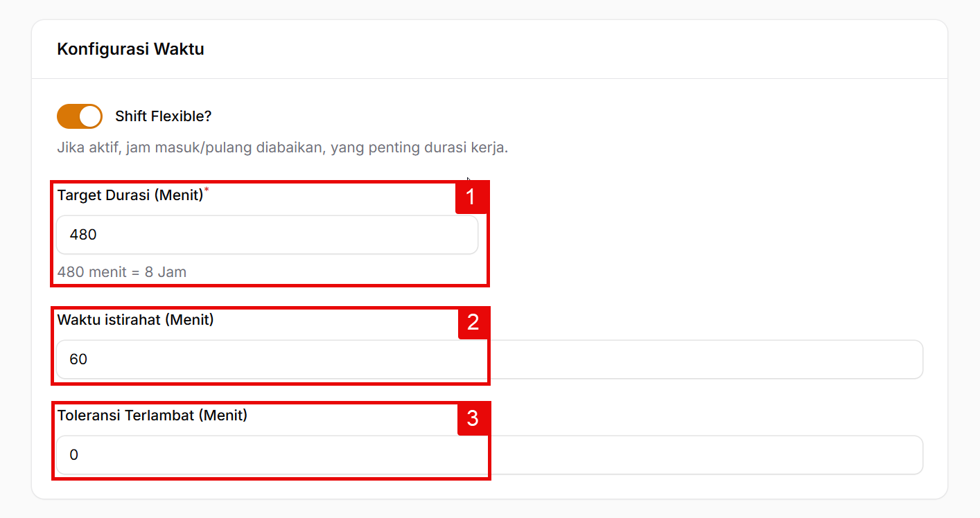This screenshot has width=980, height=518.
Task: Click the red number 1 annotation badge
Action: click(471, 197)
